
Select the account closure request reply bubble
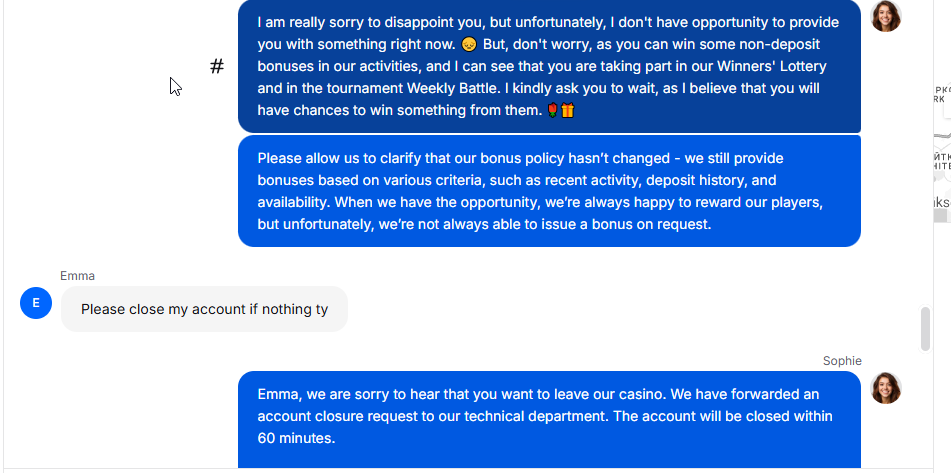[x=549, y=416]
